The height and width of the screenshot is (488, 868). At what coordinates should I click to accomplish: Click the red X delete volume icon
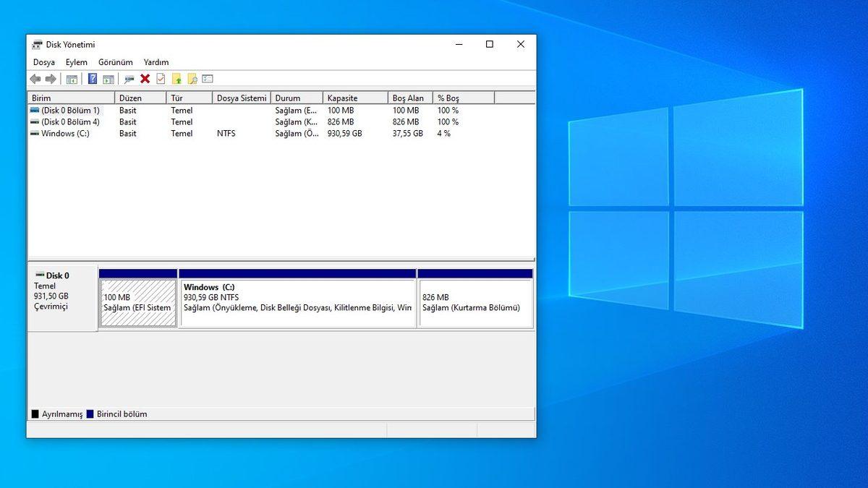click(145, 79)
